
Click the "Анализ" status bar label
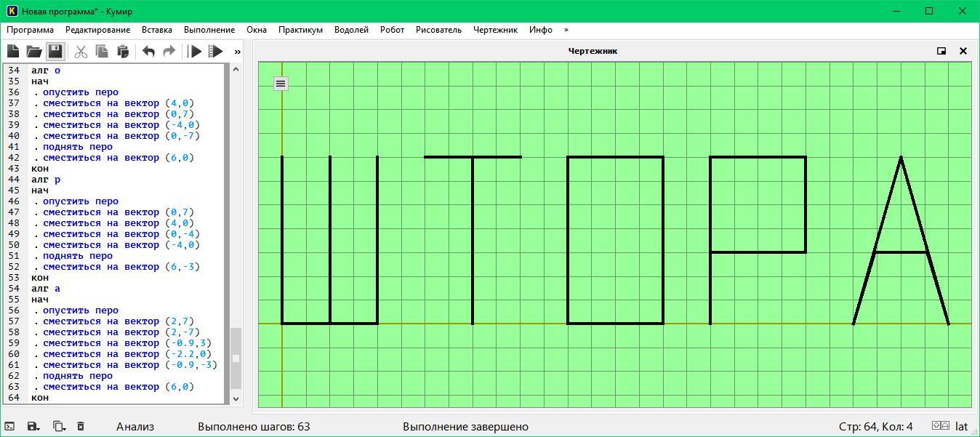135,427
